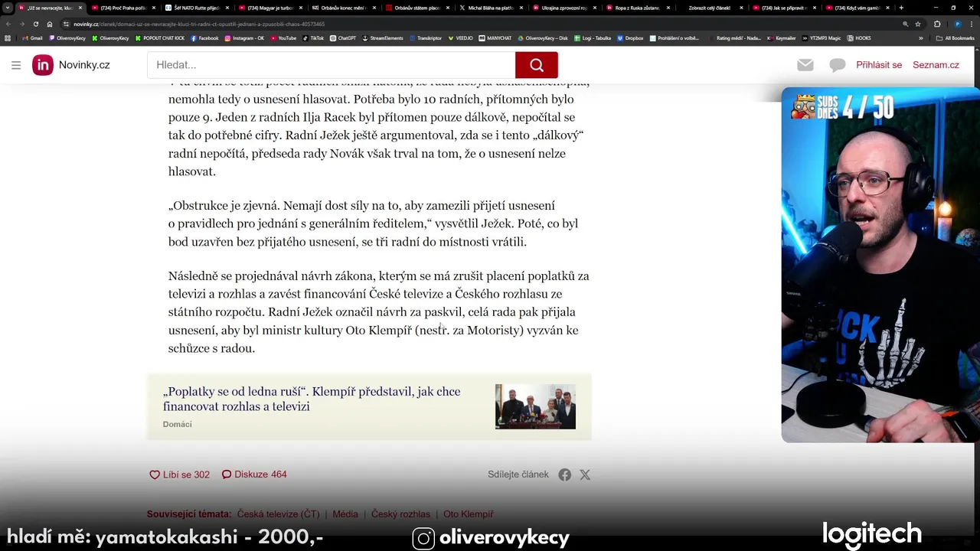Image resolution: width=980 pixels, height=551 pixels.
Task: Open the Český rozhlas topic link
Action: (400, 514)
